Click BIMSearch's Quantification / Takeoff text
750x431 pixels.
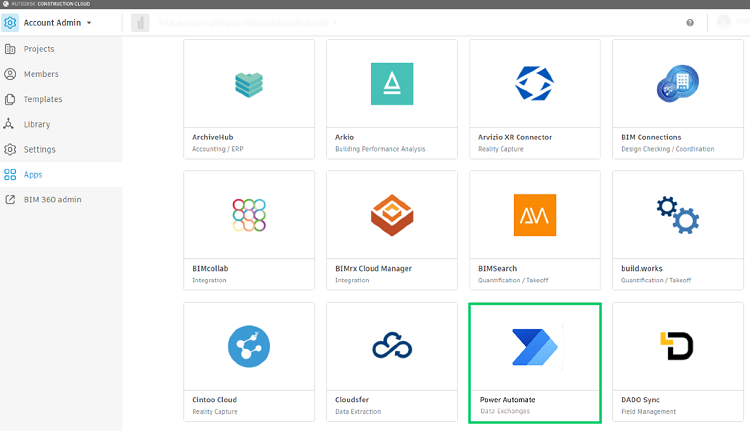point(513,280)
